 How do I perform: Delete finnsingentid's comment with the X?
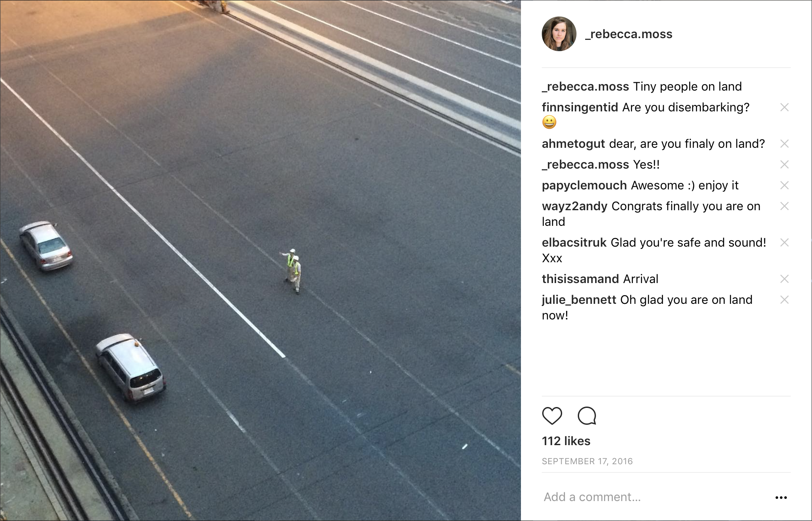click(784, 107)
